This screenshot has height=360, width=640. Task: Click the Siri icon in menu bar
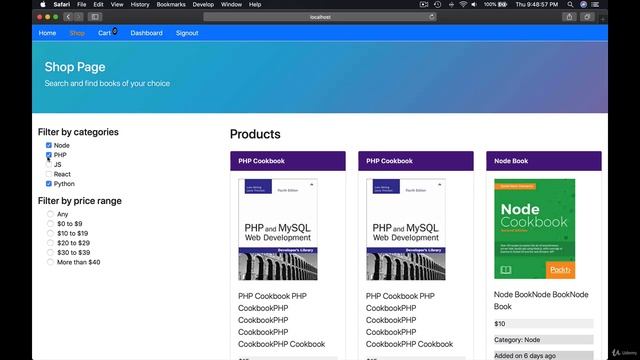[583, 4]
